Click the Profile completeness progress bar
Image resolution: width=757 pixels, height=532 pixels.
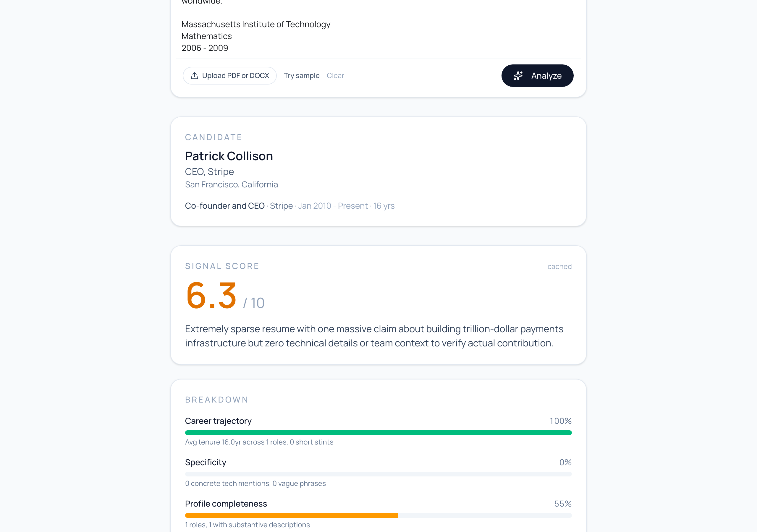378,515
